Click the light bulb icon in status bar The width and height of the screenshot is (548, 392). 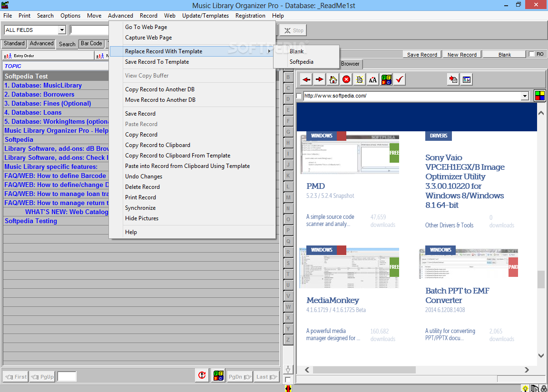click(525, 389)
